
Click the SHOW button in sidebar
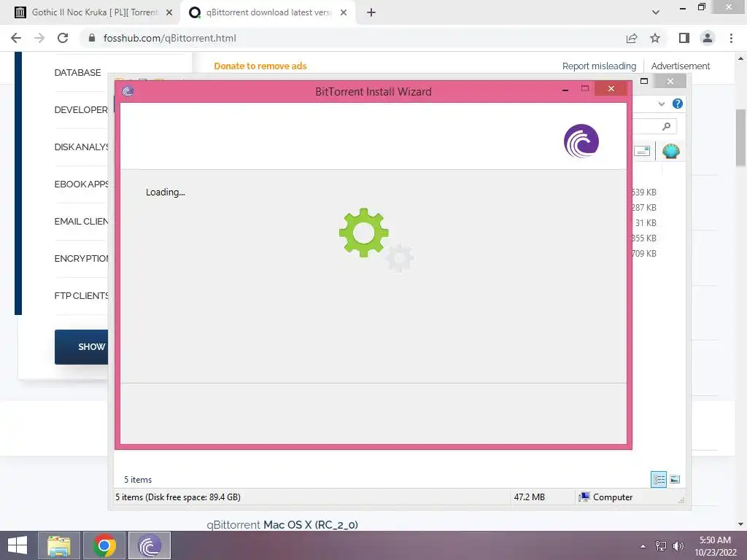click(x=82, y=346)
